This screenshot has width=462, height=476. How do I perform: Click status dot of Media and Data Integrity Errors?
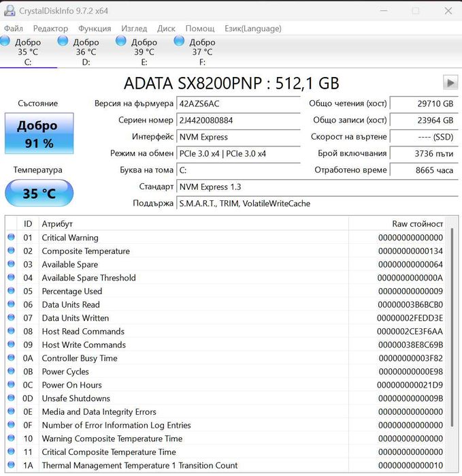point(11,411)
